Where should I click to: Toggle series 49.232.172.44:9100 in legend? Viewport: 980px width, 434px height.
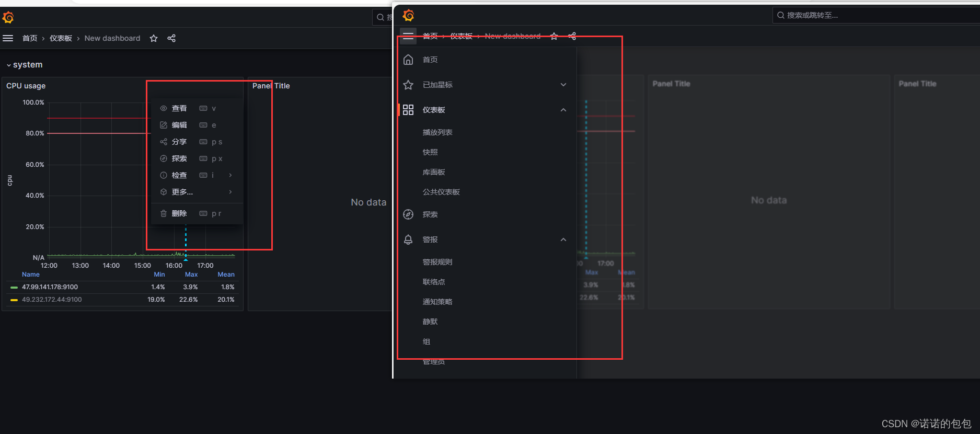(x=52, y=300)
